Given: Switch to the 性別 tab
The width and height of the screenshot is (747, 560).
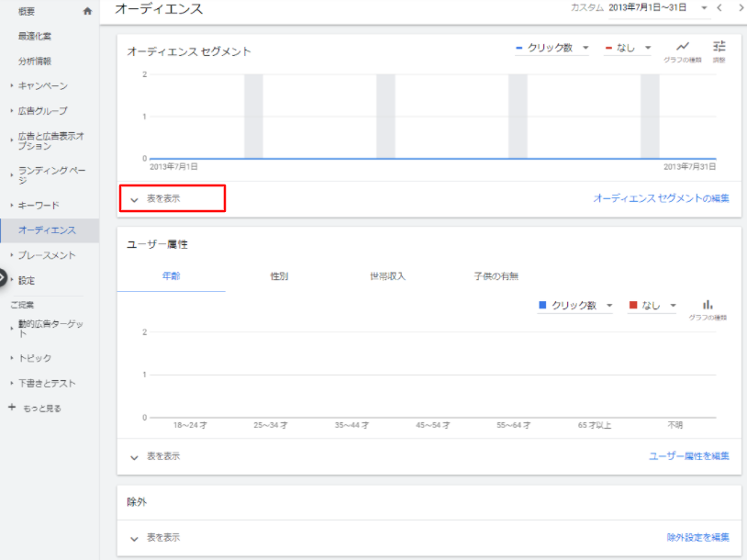Looking at the screenshot, I should click(279, 276).
